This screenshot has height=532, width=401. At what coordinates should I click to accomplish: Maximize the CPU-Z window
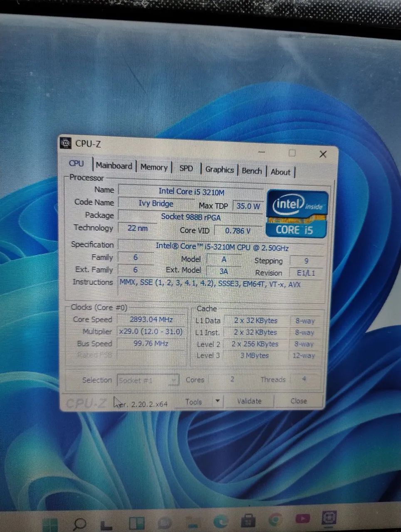coord(292,153)
